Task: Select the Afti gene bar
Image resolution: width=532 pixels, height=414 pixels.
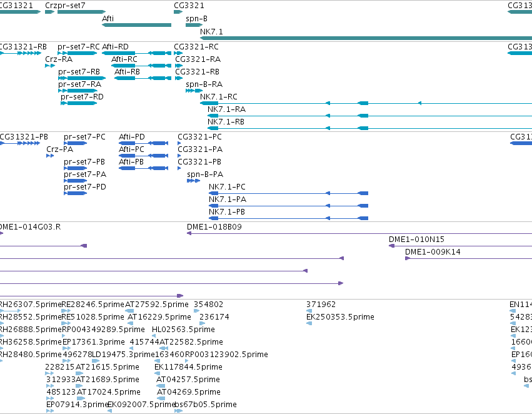Action: point(137,25)
